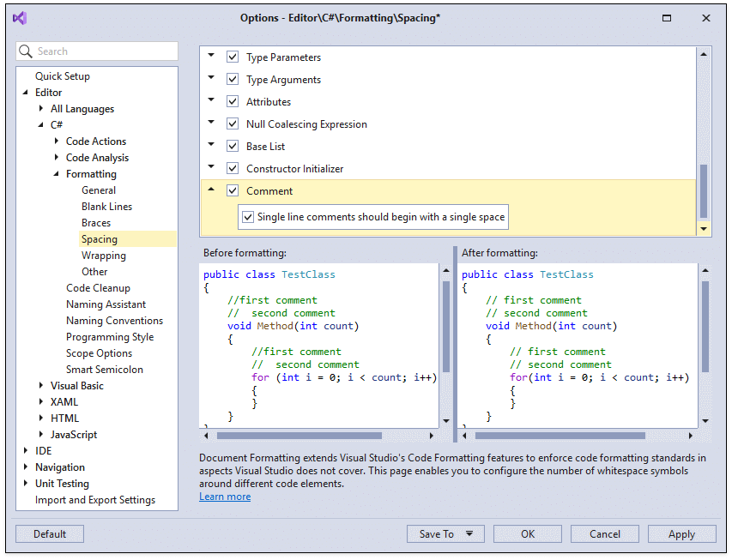Click the search magnifier icon
The width and height of the screenshot is (732, 560).
(x=27, y=51)
